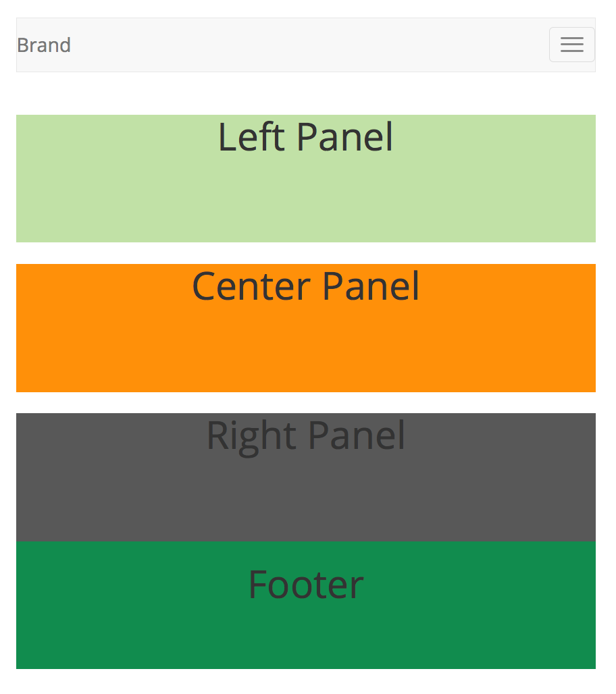
Task: Select the Left Panel heading text
Action: point(305,137)
